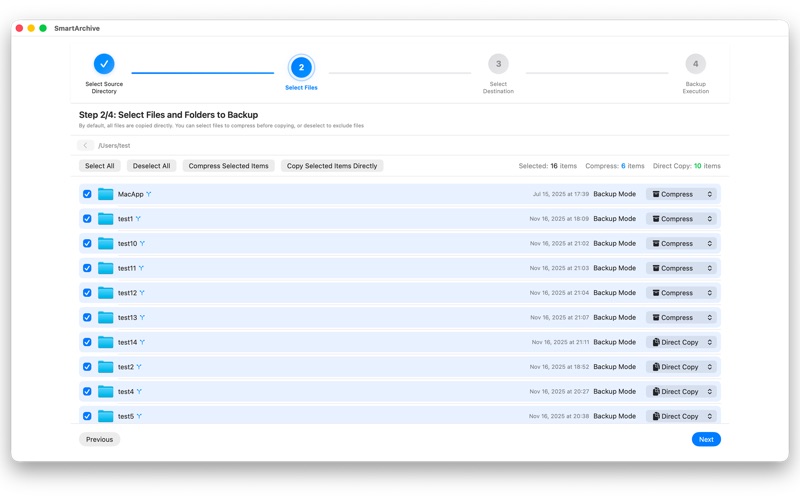Uncheck the test2 folder checkbox
Screen dimensions: 800x500
87,367
